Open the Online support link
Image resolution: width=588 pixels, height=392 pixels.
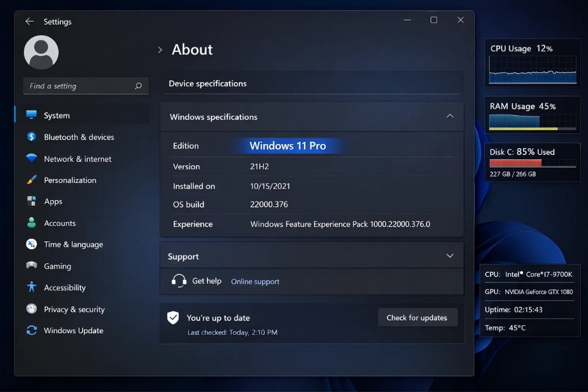point(255,281)
